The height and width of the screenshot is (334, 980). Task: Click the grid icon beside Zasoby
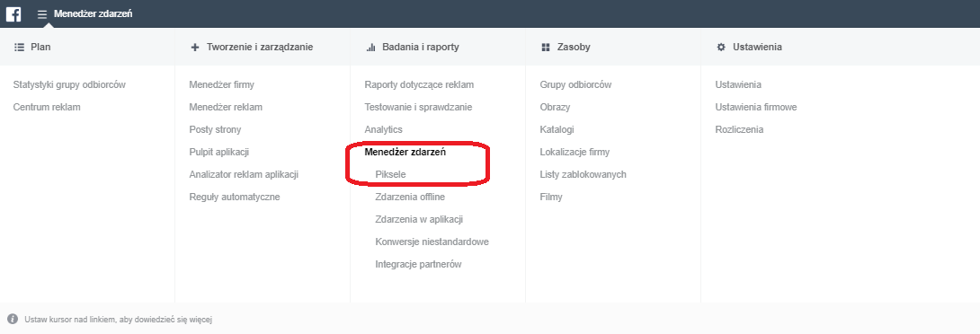[x=546, y=47]
